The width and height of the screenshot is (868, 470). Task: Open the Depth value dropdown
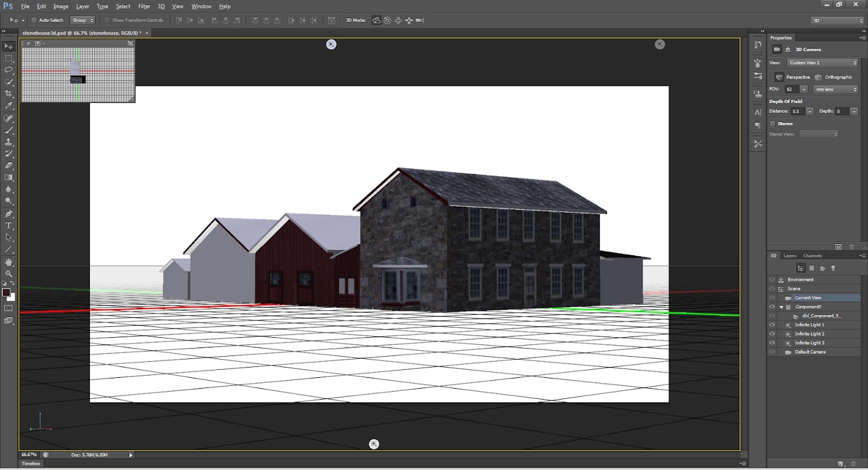point(854,111)
